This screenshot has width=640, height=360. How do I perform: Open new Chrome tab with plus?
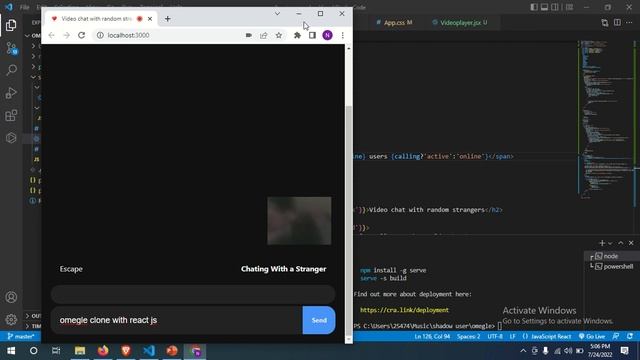pos(168,19)
